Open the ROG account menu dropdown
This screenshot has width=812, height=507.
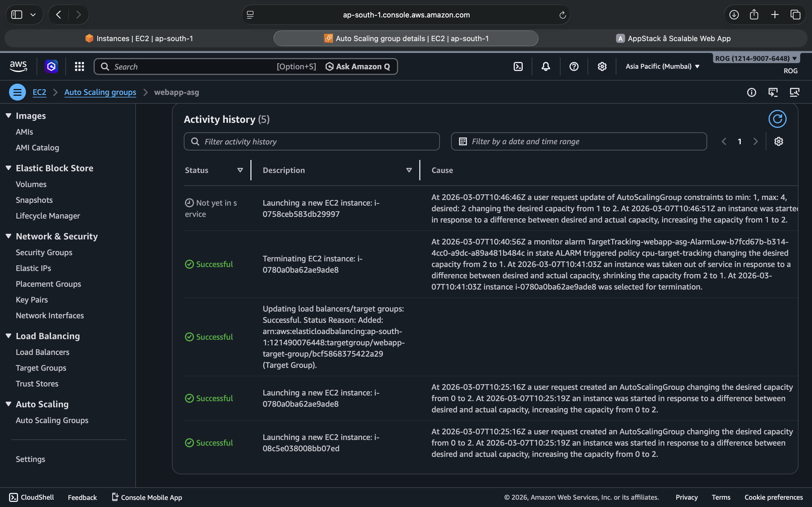pos(756,58)
